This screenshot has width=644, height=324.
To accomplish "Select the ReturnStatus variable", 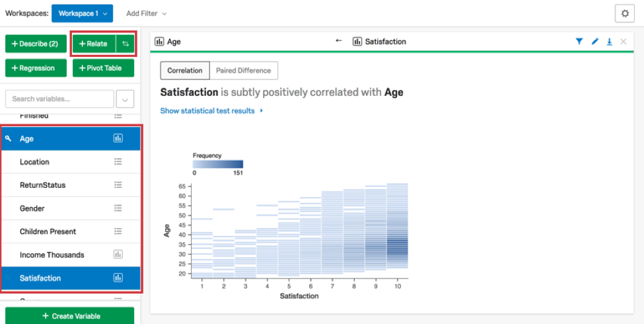I will coord(43,185).
